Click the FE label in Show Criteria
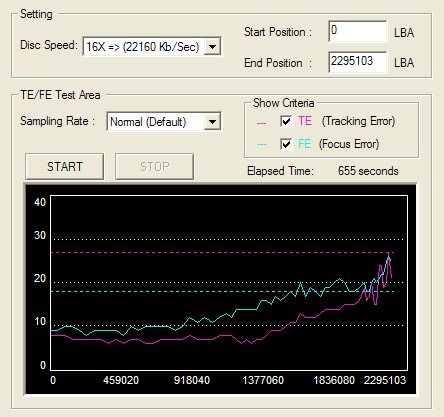 click(305, 144)
